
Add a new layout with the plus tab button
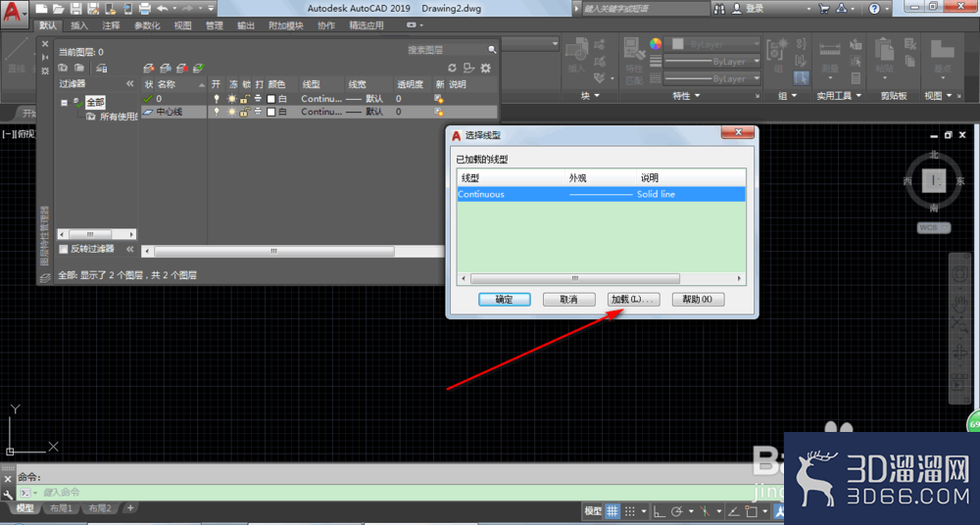tap(130, 508)
